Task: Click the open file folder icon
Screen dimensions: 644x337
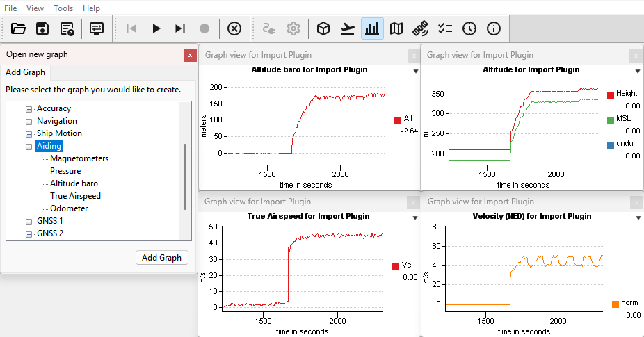Action: pyautogui.click(x=18, y=28)
